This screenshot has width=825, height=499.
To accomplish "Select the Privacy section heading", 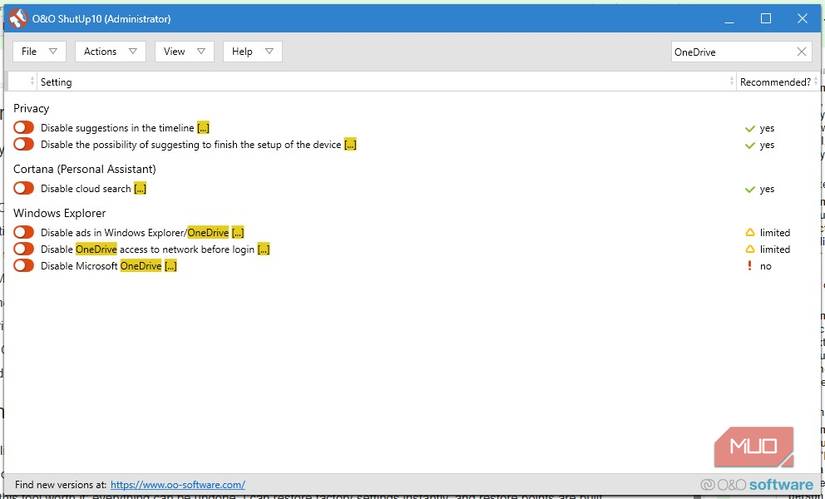I will 31,108.
